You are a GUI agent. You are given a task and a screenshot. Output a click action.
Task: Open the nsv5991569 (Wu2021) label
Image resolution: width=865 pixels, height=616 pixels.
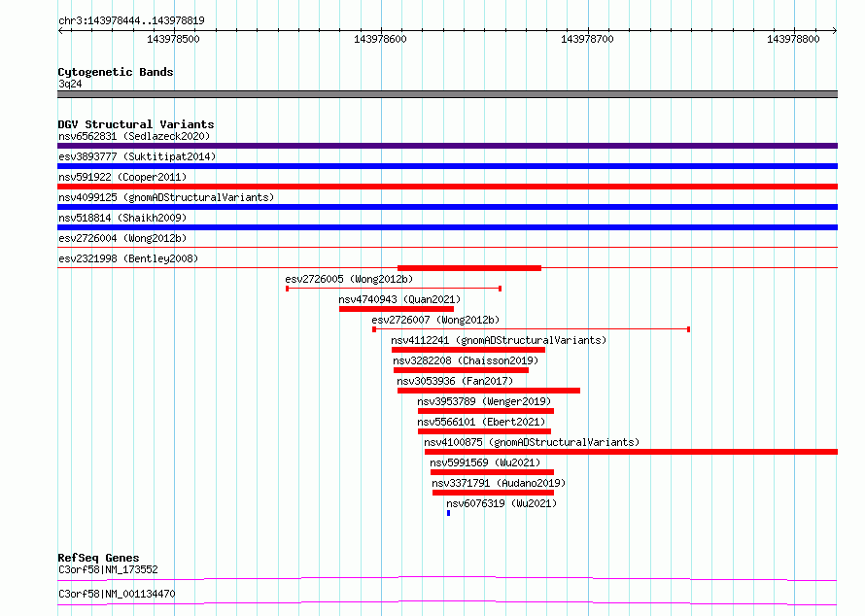tap(485, 462)
